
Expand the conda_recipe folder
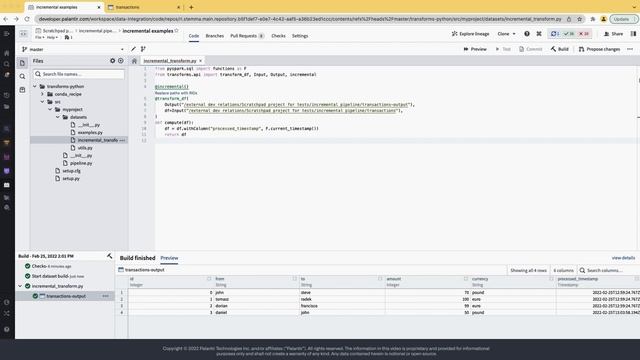pos(42,94)
